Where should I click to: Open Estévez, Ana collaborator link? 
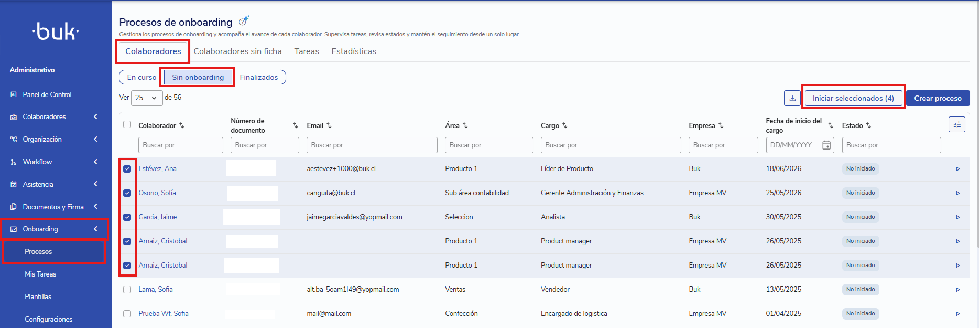(x=157, y=169)
